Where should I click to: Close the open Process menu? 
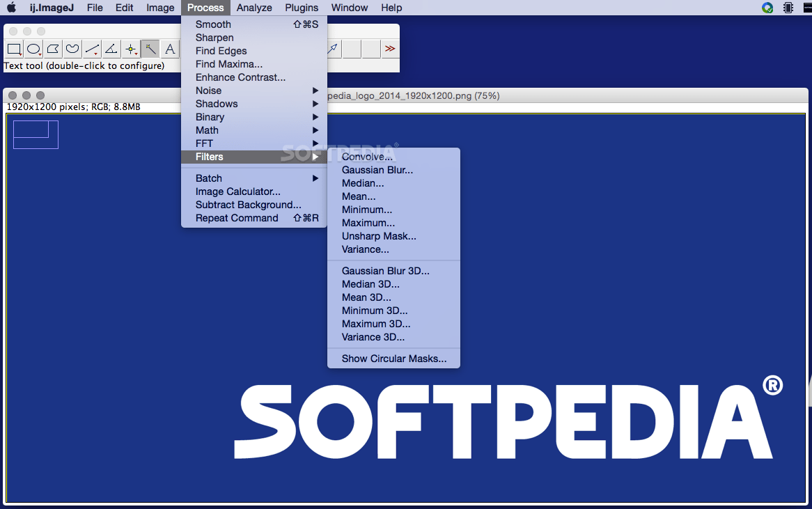pos(205,7)
